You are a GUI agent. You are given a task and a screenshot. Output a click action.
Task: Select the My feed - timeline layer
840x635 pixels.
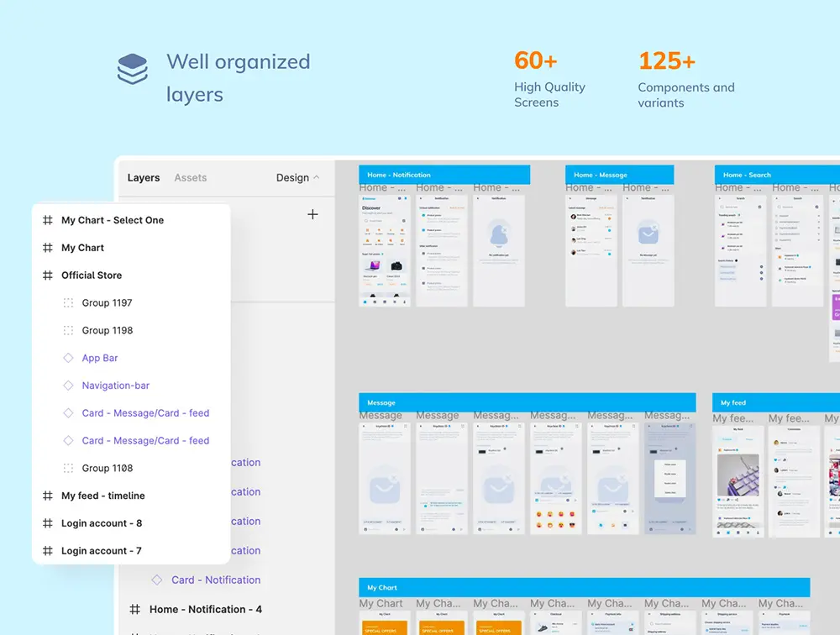coord(102,496)
